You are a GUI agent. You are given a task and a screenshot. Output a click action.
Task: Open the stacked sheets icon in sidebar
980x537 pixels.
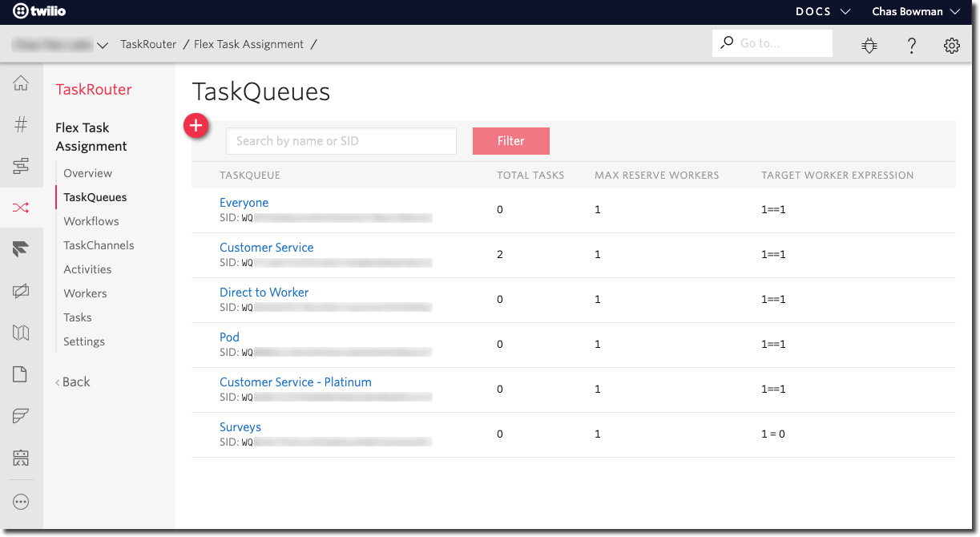click(21, 416)
